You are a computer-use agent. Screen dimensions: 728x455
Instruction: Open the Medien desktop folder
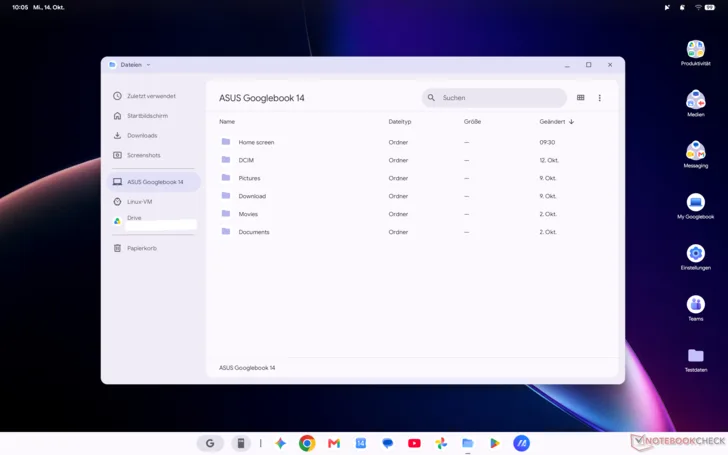click(696, 104)
